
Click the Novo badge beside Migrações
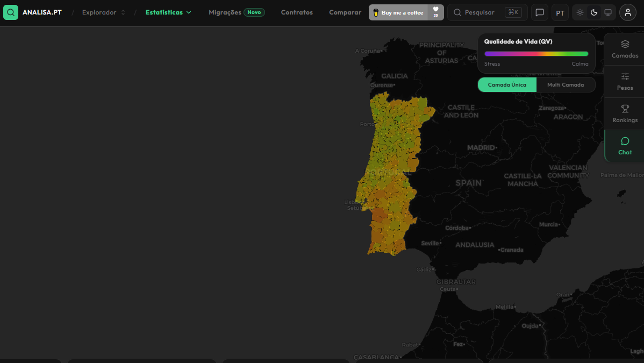tap(254, 12)
